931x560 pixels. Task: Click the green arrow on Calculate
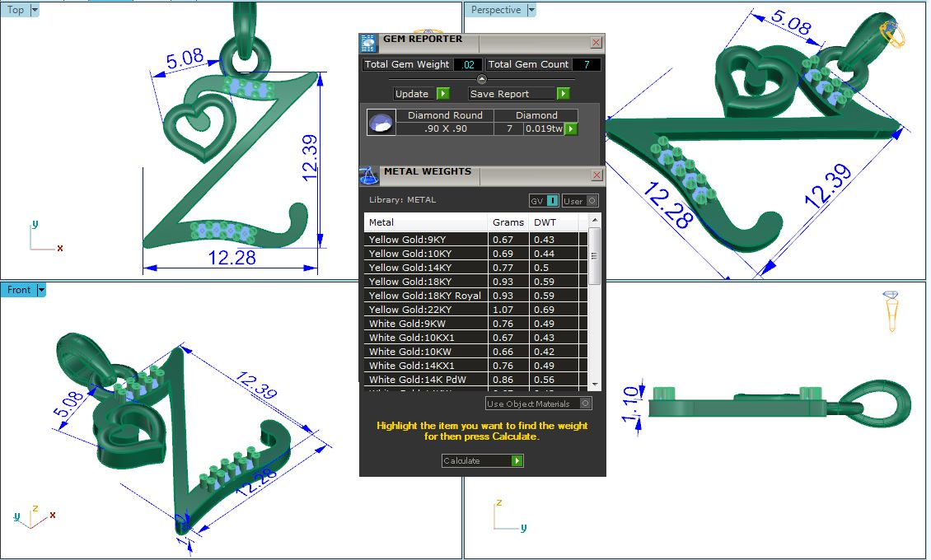click(x=517, y=461)
